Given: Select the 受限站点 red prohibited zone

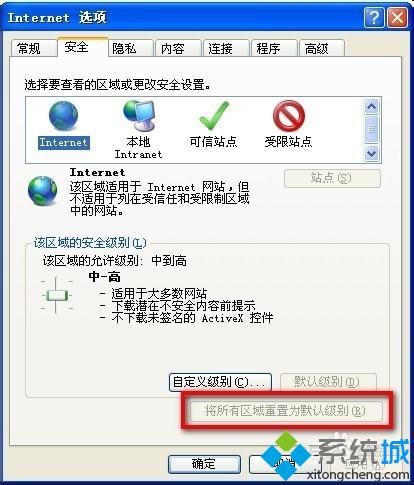Looking at the screenshot, I should click(x=289, y=116).
